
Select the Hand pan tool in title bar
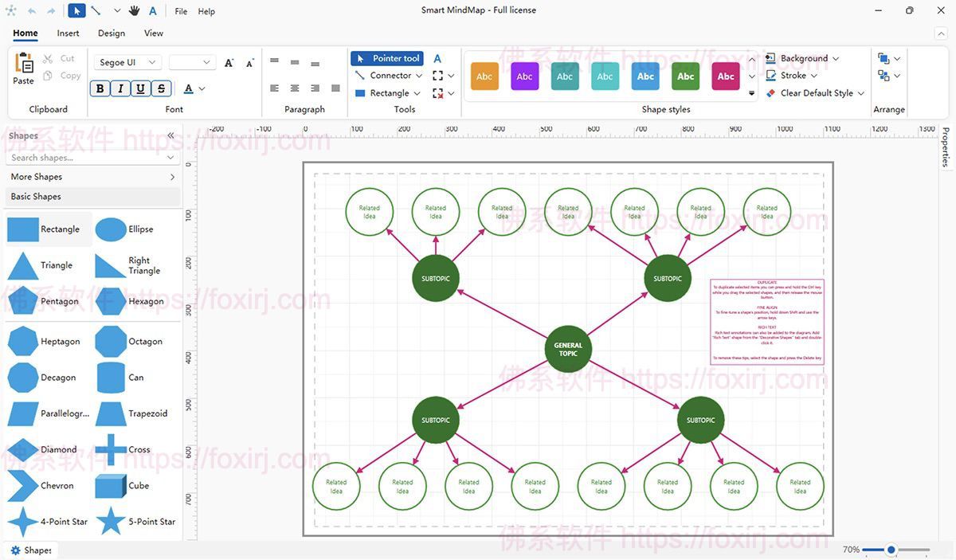pos(134,11)
